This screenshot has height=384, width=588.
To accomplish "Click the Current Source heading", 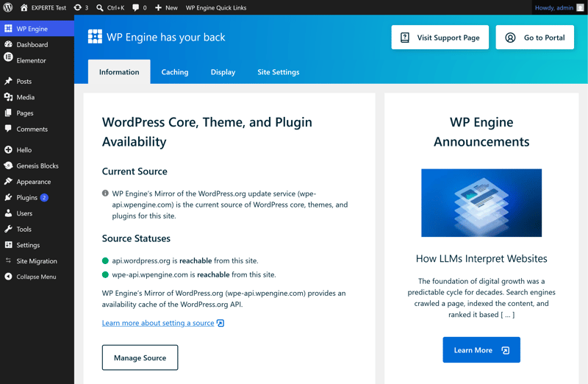I will click(135, 171).
